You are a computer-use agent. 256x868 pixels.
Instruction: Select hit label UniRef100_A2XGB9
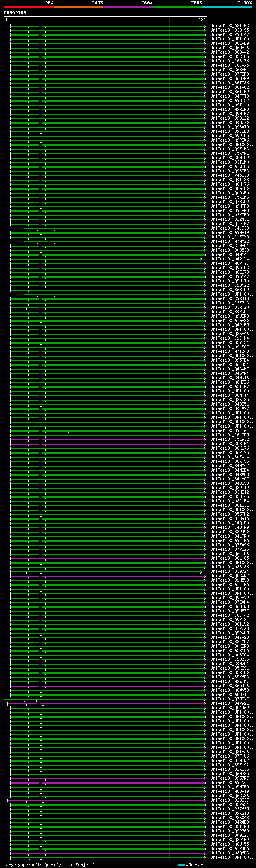(x=230, y=215)
